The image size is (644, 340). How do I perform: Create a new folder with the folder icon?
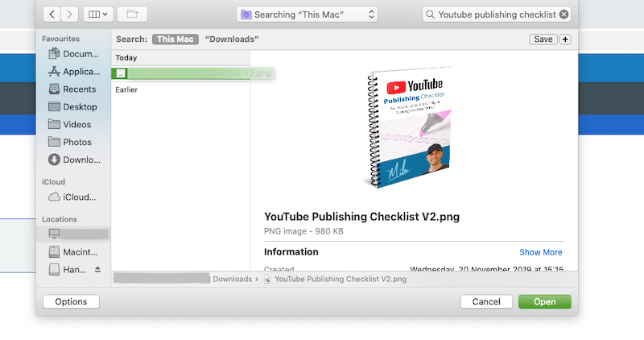coord(132,15)
